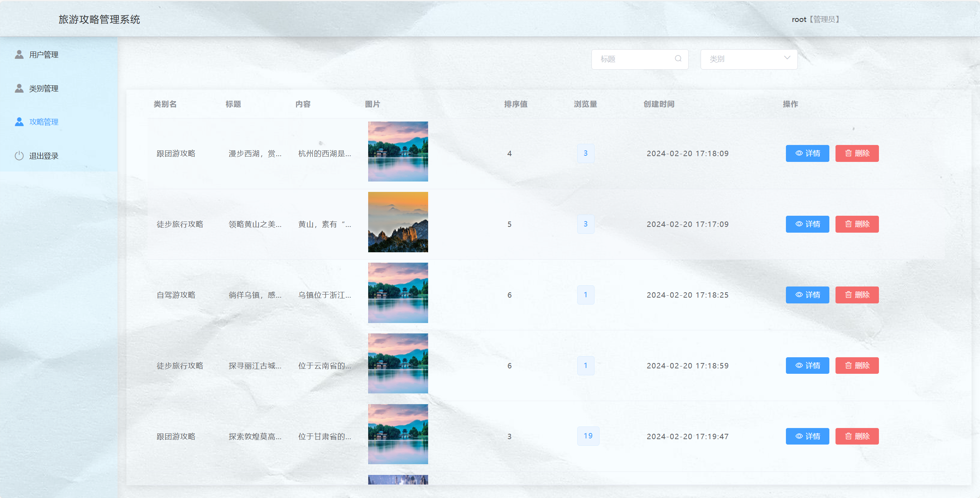Screen dimensions: 980x498
Task: Expand the 类别 dropdown arrow
Action: [x=787, y=58]
